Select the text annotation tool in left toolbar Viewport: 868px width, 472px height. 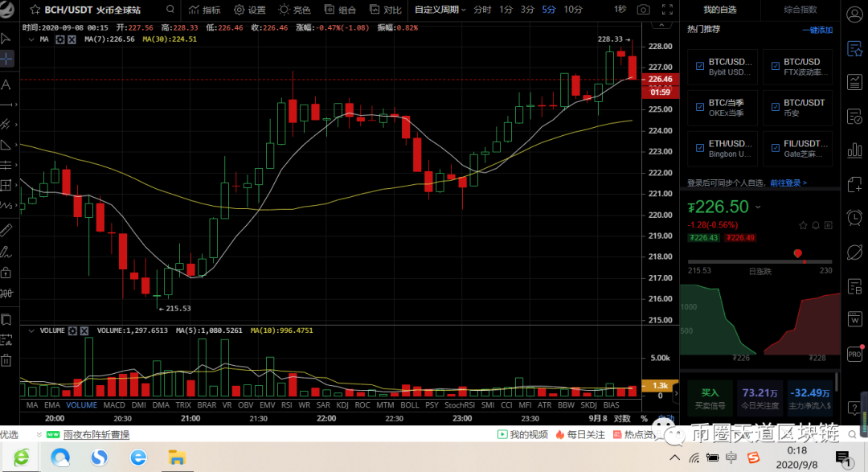coord(6,85)
